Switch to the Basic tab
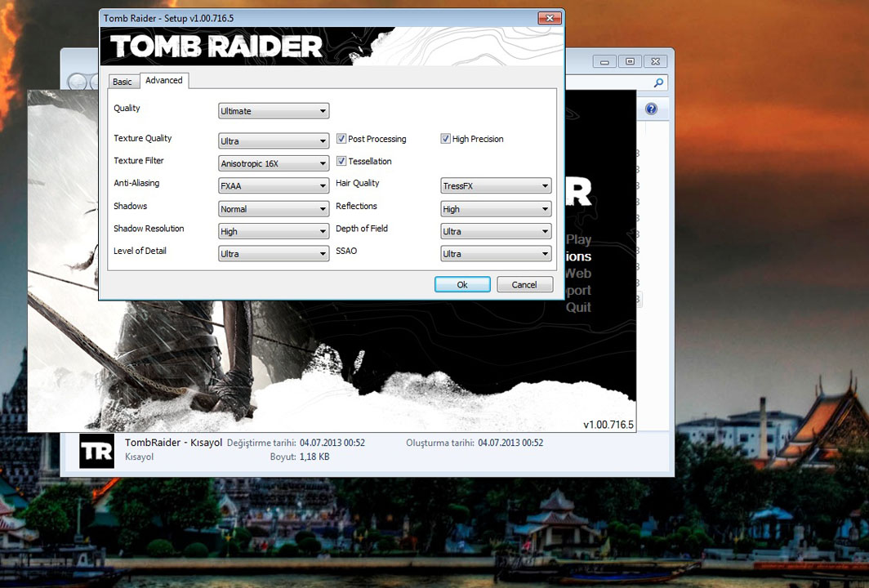This screenshot has width=869, height=588. [x=122, y=82]
